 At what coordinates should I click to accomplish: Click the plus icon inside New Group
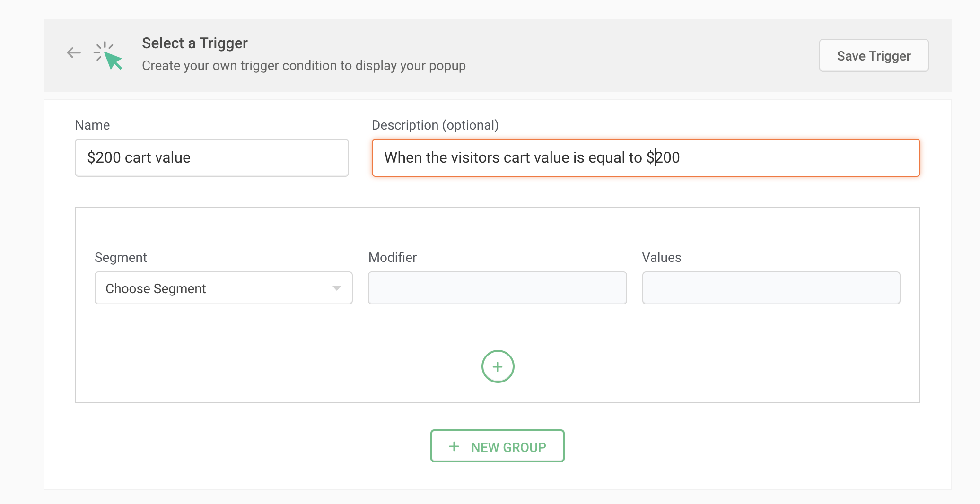coord(454,446)
